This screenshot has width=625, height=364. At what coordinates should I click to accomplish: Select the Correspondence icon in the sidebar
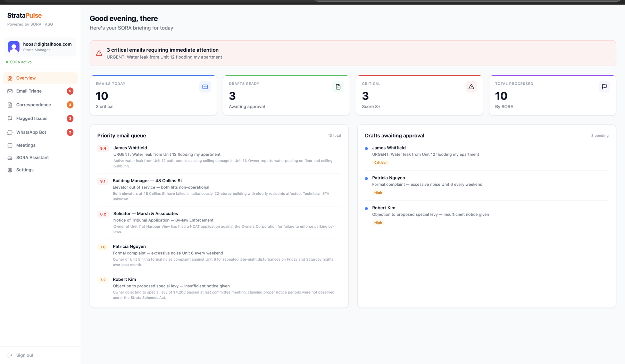[10, 105]
